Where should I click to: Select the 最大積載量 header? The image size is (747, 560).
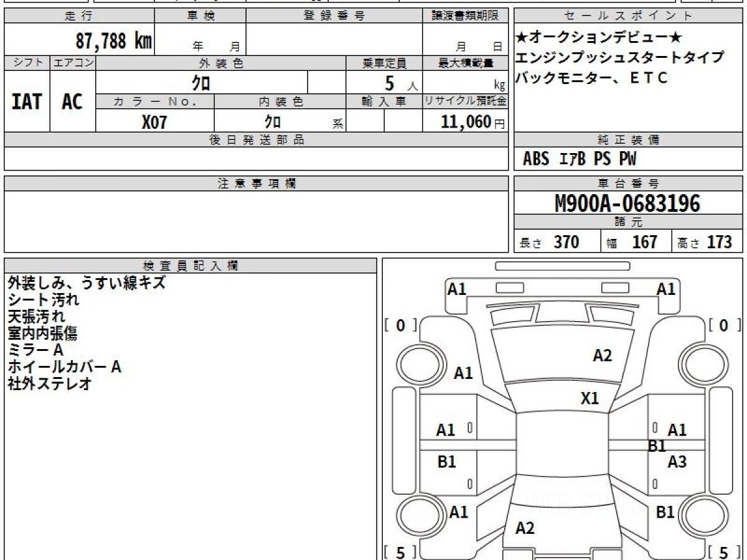pyautogui.click(x=465, y=63)
